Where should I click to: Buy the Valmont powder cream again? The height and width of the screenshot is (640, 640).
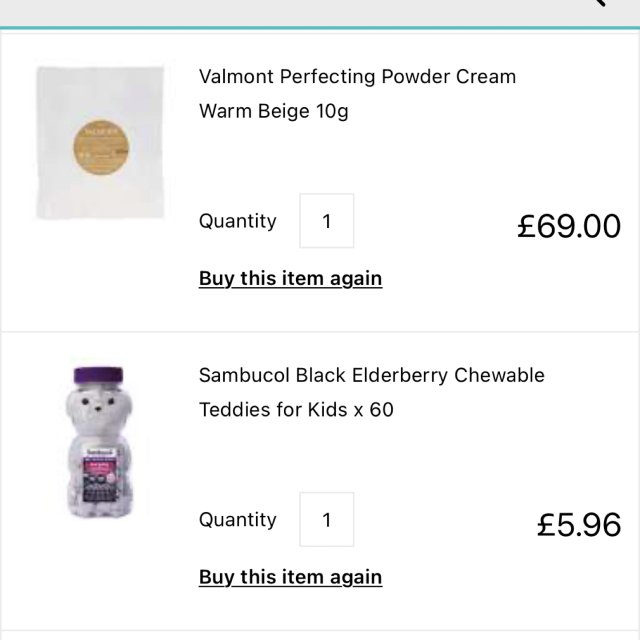click(290, 278)
